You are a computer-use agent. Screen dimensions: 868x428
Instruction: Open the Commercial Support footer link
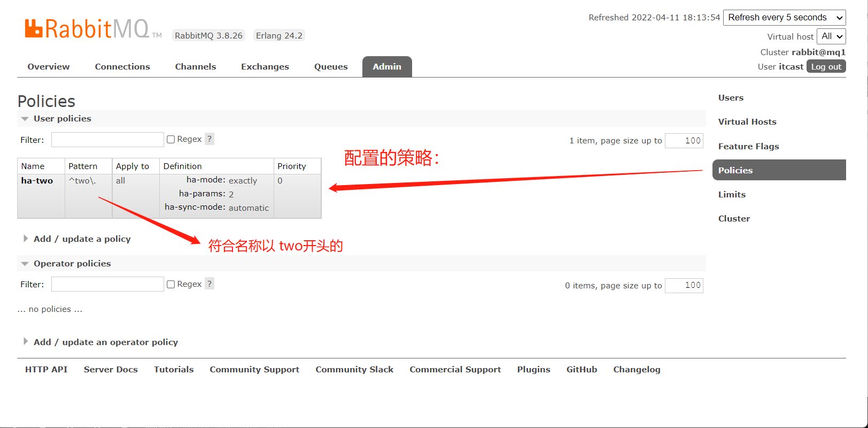[x=455, y=370]
